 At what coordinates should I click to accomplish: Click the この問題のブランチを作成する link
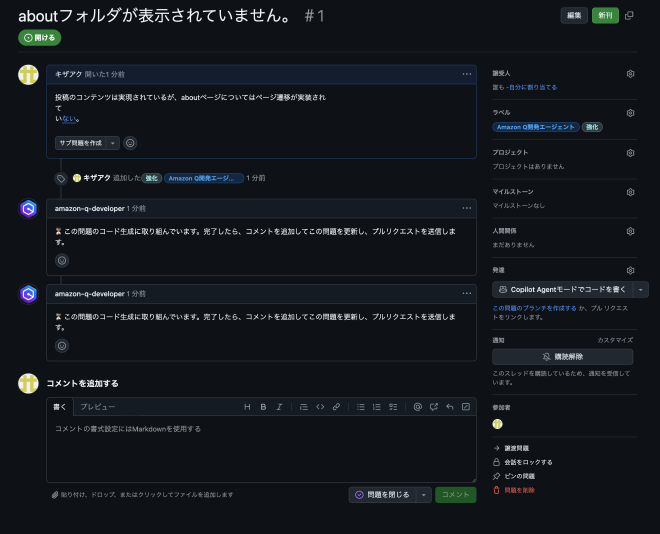(x=534, y=308)
